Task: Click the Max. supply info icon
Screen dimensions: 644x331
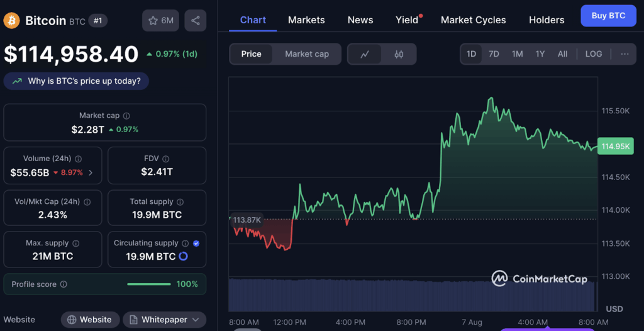Action: point(75,244)
